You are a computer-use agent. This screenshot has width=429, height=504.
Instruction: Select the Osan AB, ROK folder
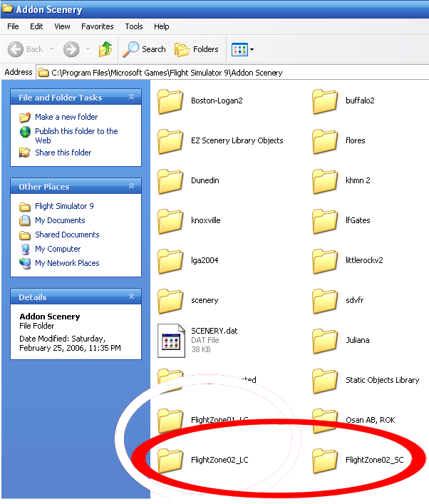(x=325, y=421)
